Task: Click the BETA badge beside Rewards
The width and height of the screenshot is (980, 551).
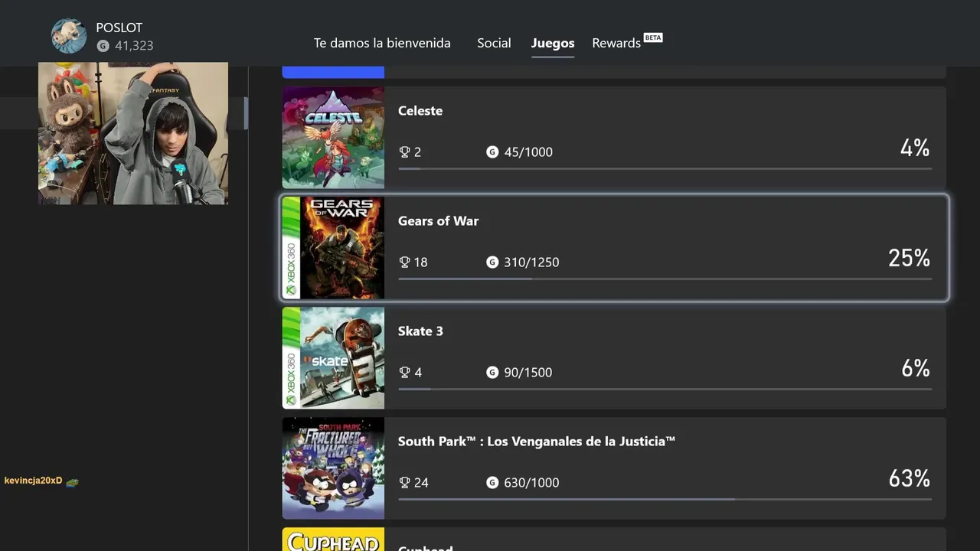Action: pyautogui.click(x=653, y=37)
